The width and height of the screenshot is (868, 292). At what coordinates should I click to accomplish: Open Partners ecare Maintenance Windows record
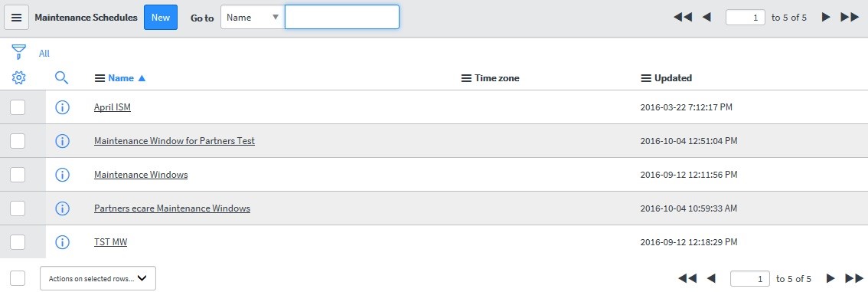[x=172, y=208]
